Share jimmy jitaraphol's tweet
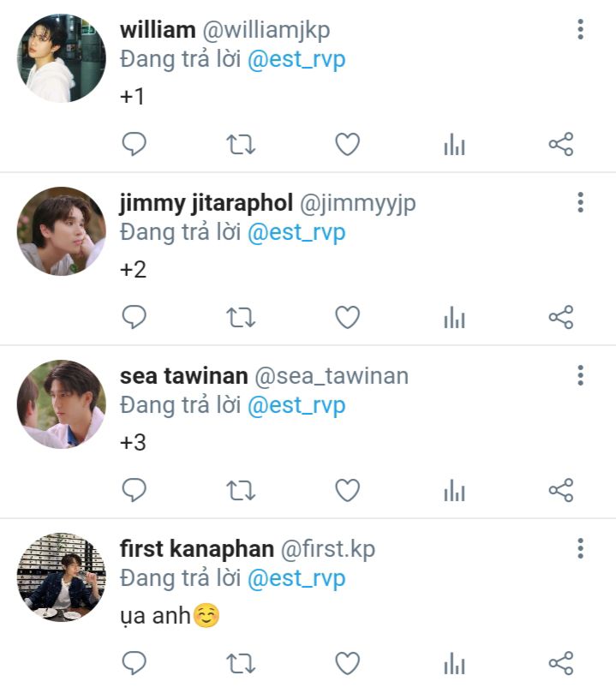Screen dimensions: 616x687 [560, 319]
